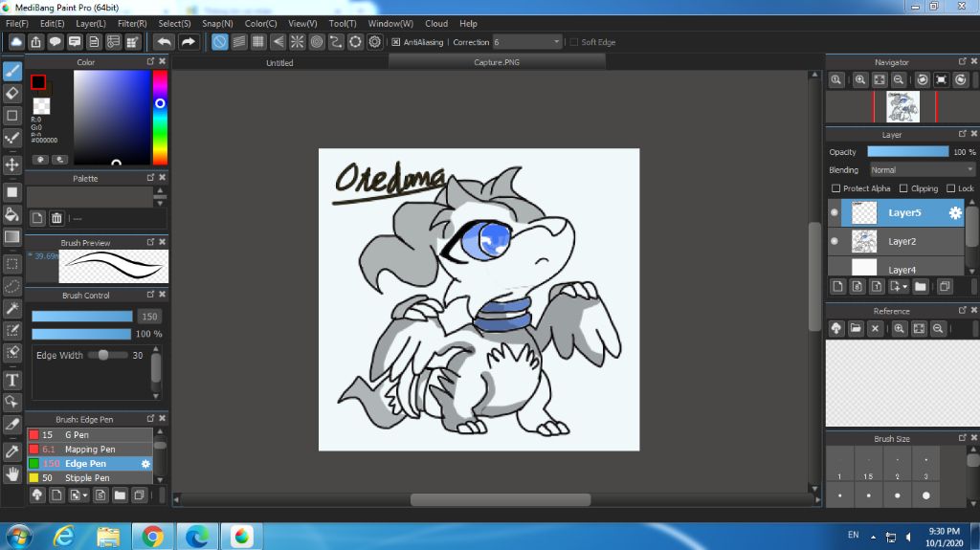980x550 pixels.
Task: Toggle AntiAliasing checkbox
Action: 395,42
